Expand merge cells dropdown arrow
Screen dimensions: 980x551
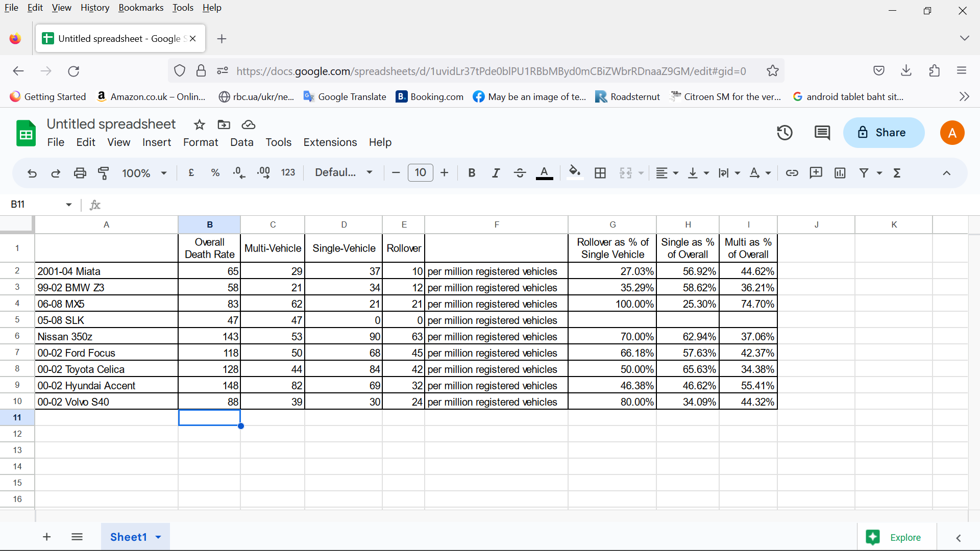(641, 173)
